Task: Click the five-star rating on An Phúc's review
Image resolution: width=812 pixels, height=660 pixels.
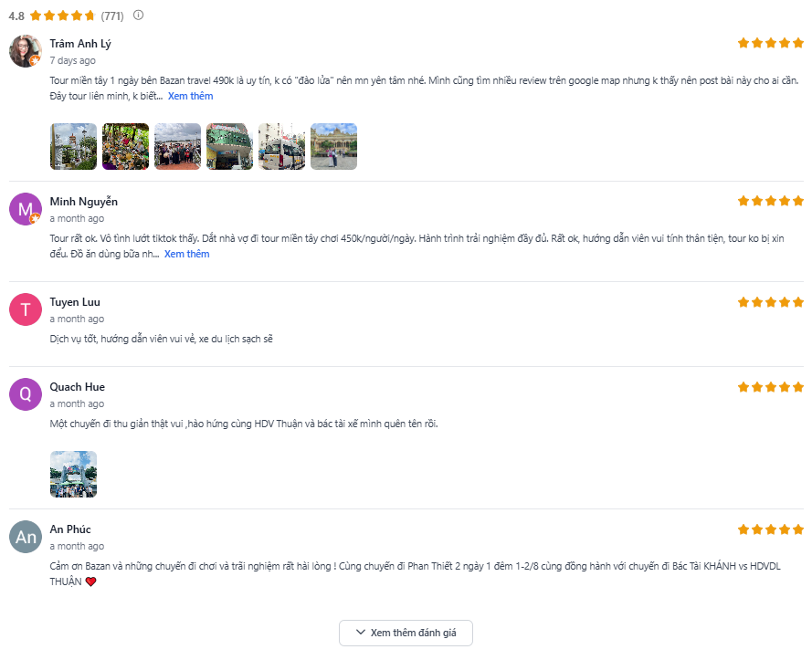Action: pyautogui.click(x=771, y=529)
